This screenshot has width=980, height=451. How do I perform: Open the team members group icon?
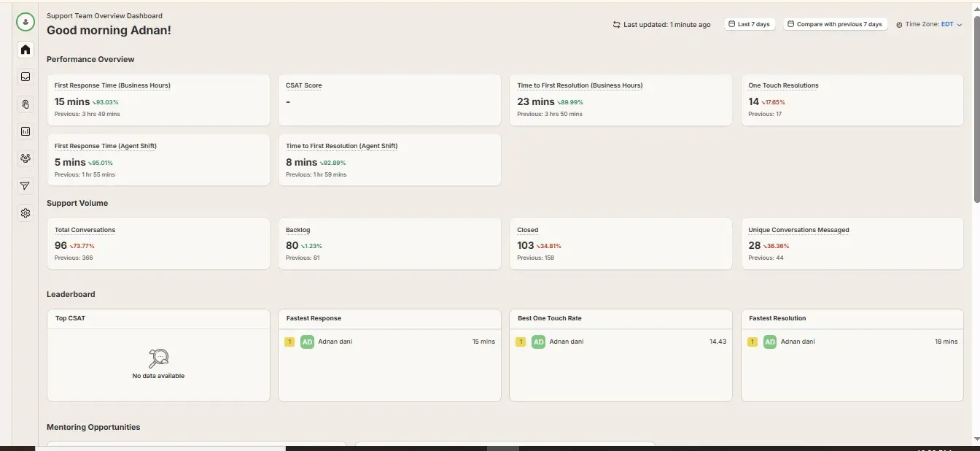(x=26, y=158)
